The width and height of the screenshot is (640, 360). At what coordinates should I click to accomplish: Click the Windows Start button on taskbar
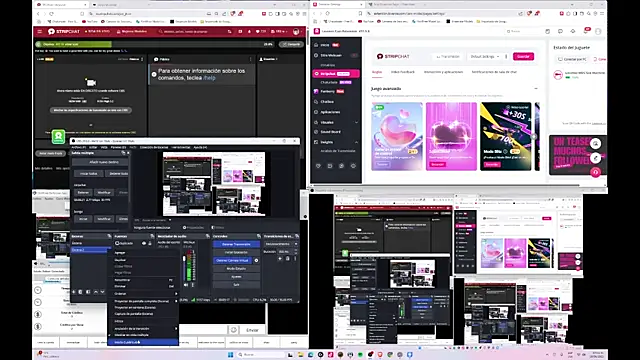231,355
